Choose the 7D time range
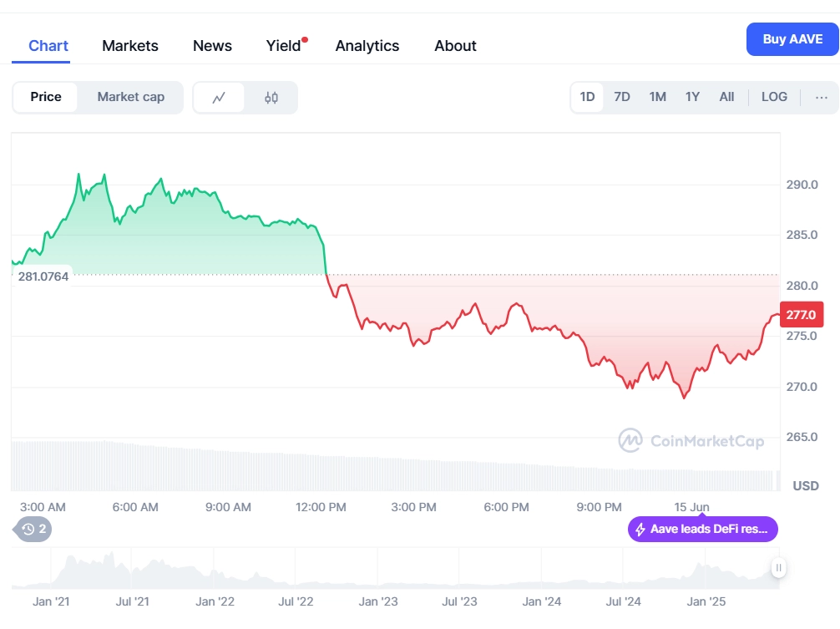Screen dimensions: 840x629 click(621, 97)
